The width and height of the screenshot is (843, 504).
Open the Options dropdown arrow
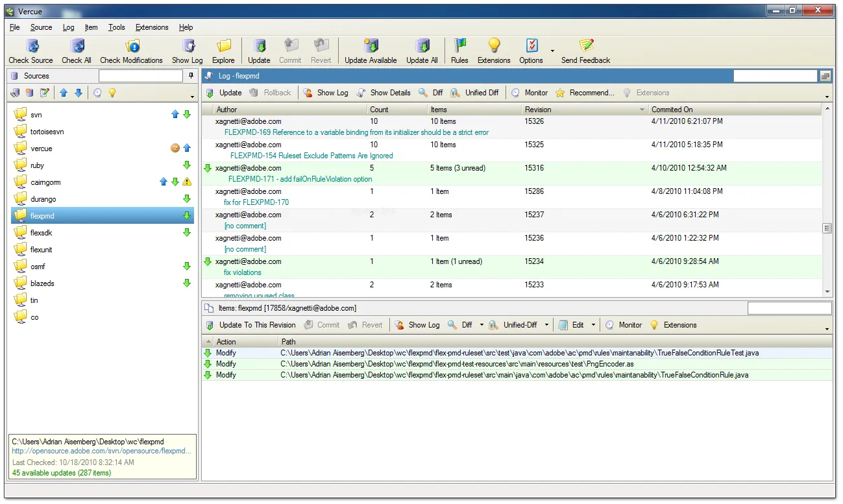pyautogui.click(x=551, y=51)
